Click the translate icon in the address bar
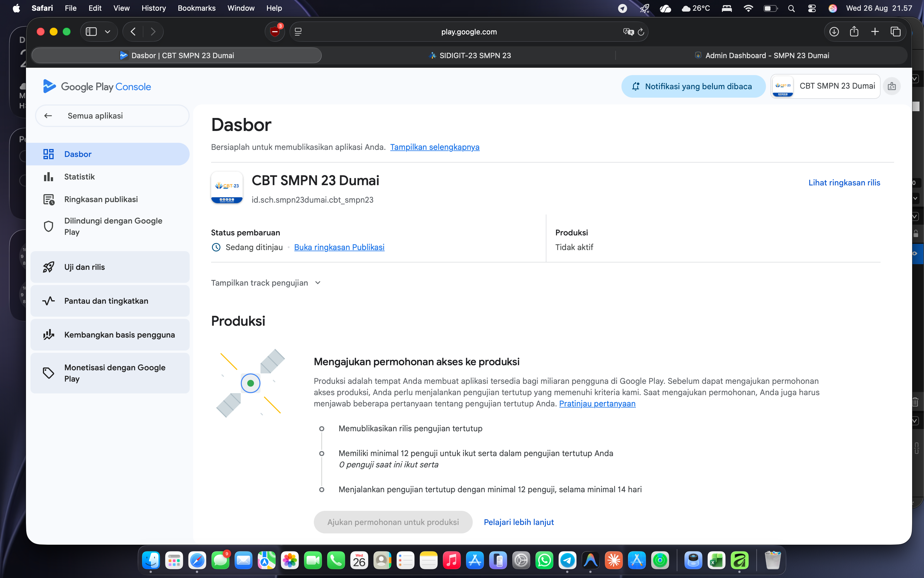Image resolution: width=924 pixels, height=578 pixels. (x=628, y=32)
